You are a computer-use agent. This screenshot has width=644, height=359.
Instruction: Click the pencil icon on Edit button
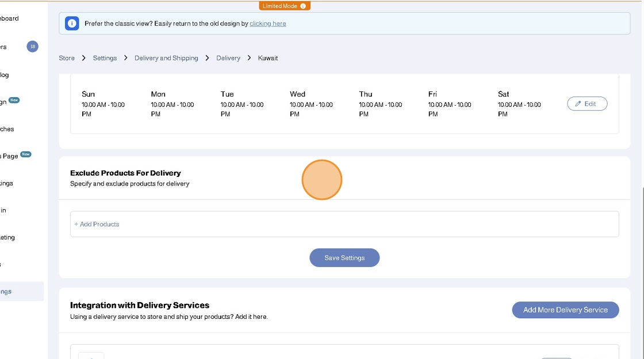[578, 104]
